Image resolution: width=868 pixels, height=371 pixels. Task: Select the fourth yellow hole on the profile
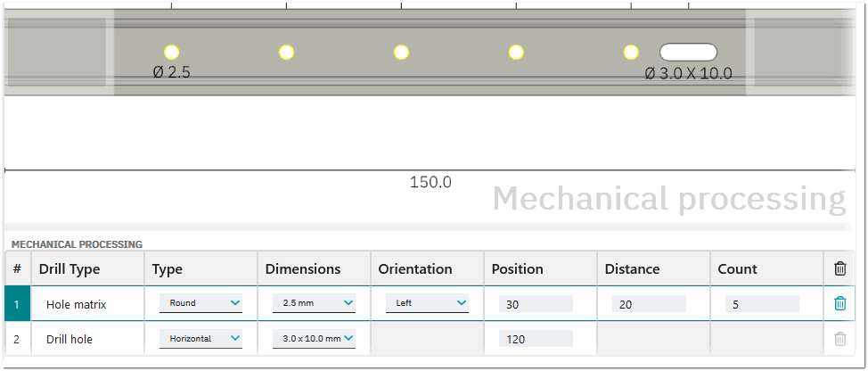(516, 53)
